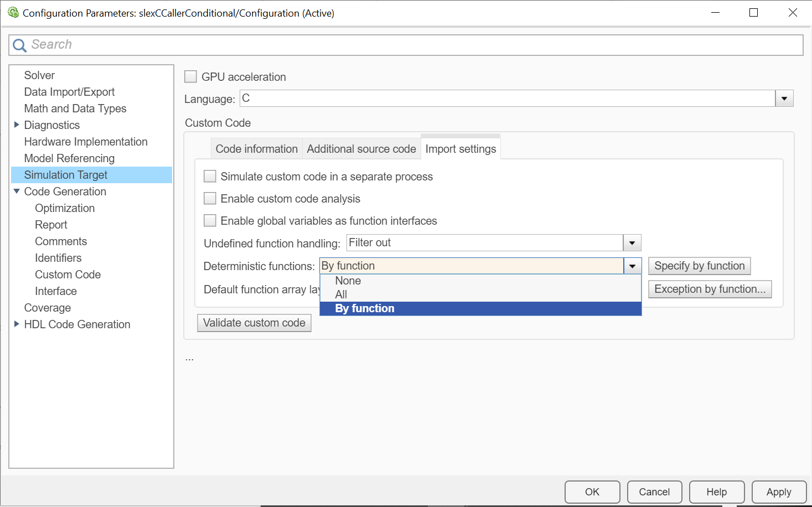812x507 pixels.
Task: Open Undefined function handling dropdown
Action: click(632, 243)
